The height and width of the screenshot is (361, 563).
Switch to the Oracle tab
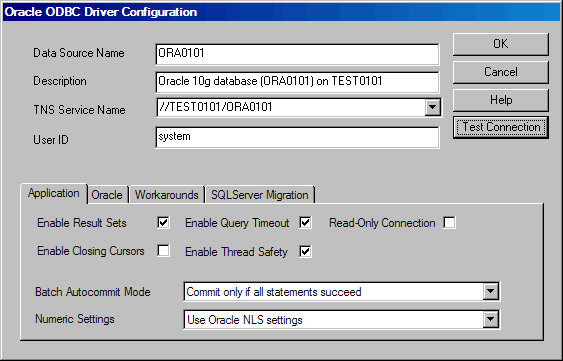107,195
